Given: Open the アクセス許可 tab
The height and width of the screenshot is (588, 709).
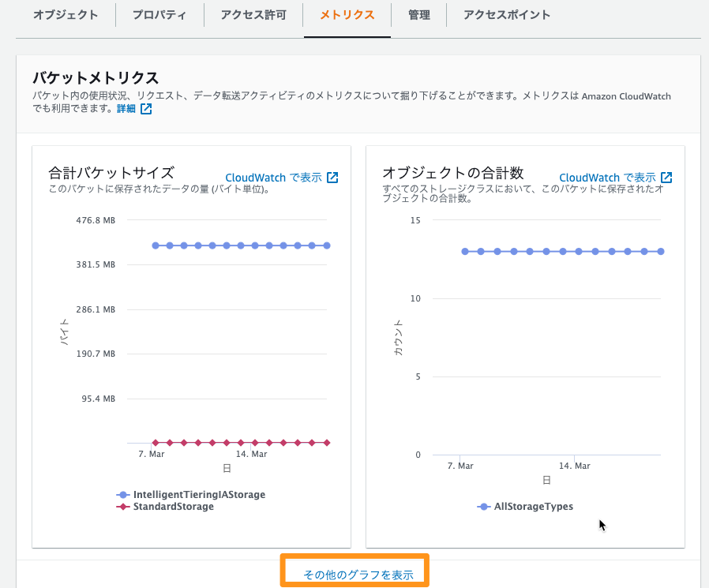Looking at the screenshot, I should click(x=253, y=15).
